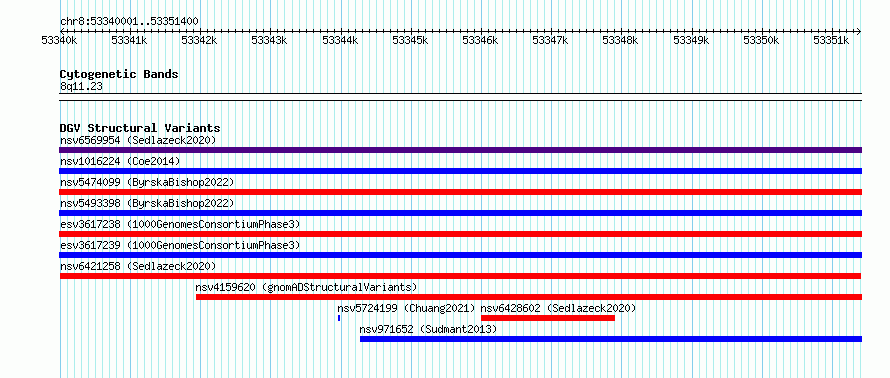890x378 pixels.
Task: Click the purple nsv6569954 variant bar
Action: pos(460,150)
